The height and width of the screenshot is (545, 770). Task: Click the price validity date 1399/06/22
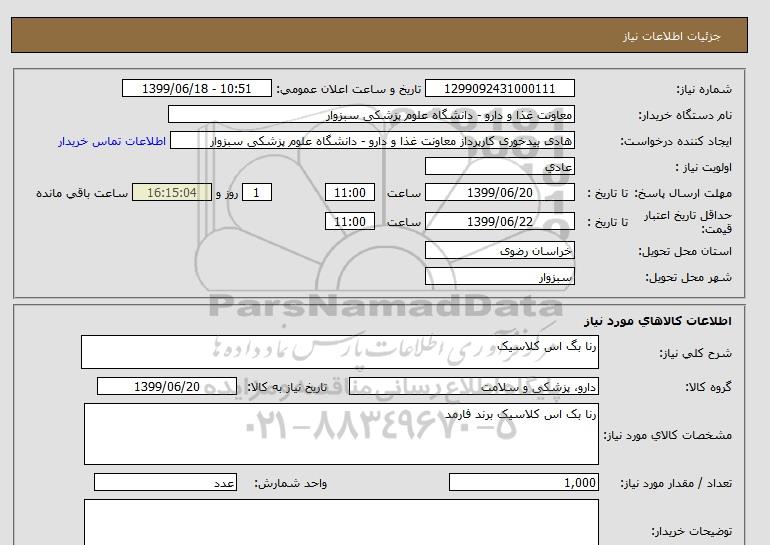tap(499, 221)
